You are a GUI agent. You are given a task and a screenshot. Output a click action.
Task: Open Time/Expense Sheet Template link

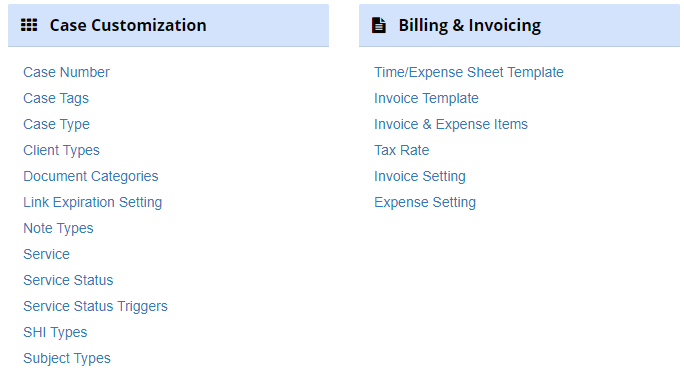pos(469,72)
